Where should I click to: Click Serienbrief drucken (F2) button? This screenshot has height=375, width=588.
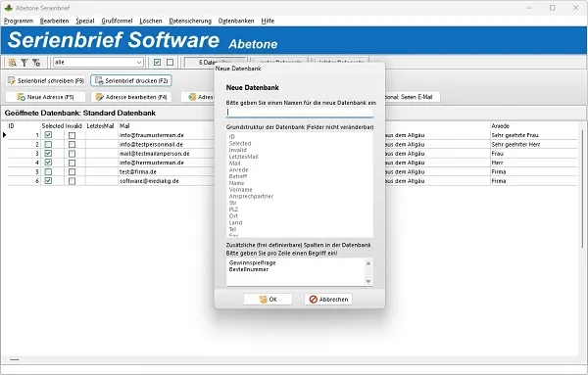[131, 80]
